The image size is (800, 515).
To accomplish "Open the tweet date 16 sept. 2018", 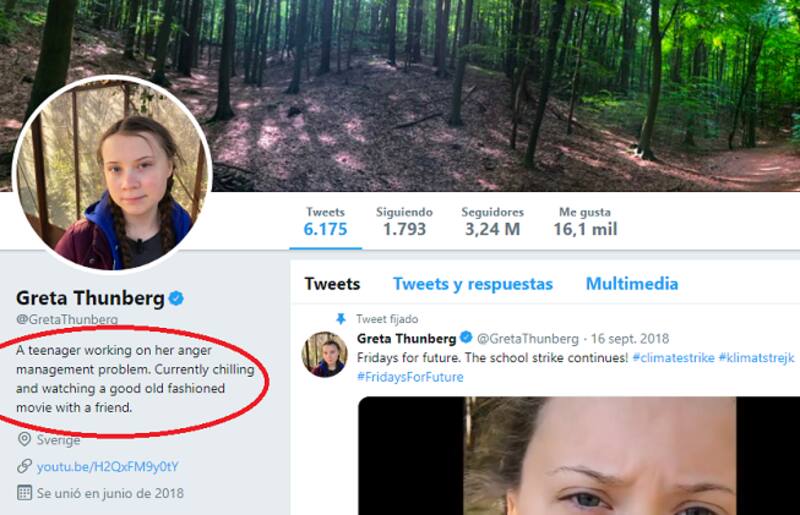I will [630, 339].
